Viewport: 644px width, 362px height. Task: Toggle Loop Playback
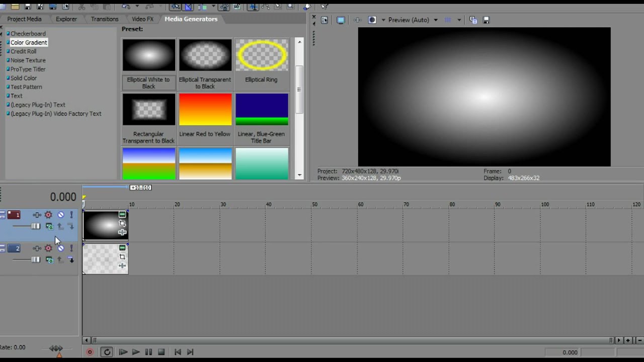[107, 352]
